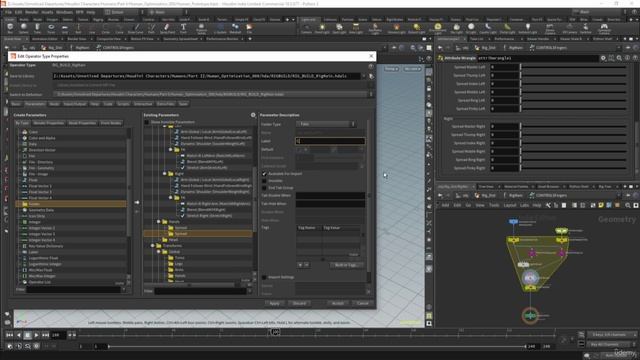This screenshot has height=360, width=640.
Task: Click the gear icon above Existing Parameters
Action: coord(253,116)
